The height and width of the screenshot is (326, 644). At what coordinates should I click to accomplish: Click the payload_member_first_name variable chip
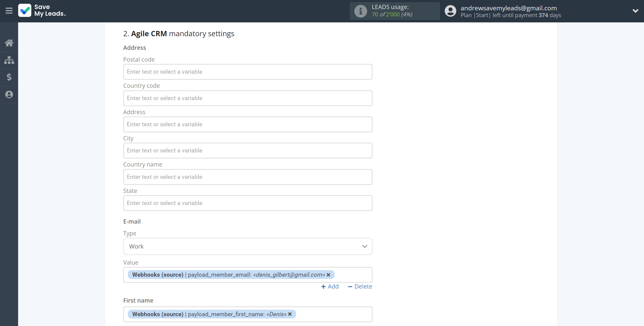212,314
